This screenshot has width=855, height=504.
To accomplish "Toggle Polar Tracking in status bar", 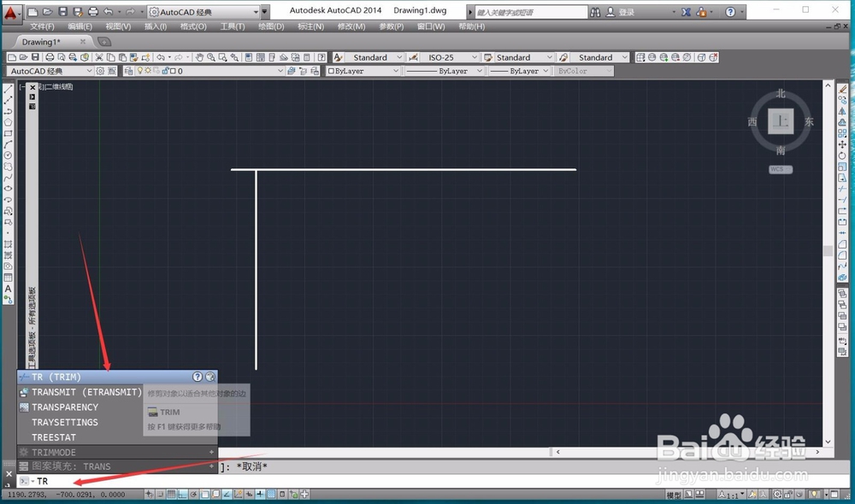I will 193,495.
